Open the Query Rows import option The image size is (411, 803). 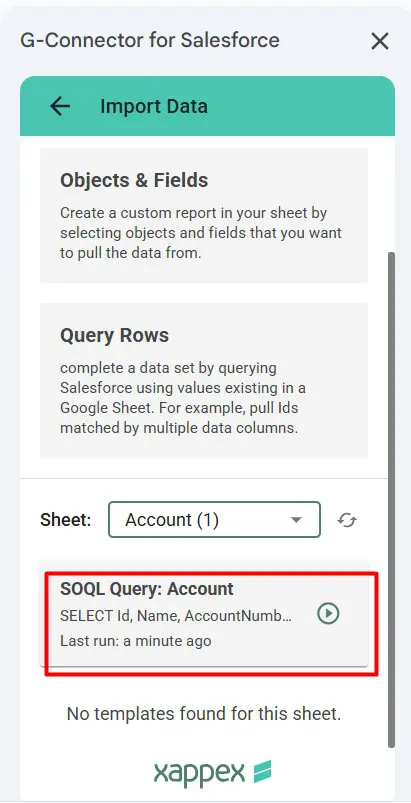204,381
